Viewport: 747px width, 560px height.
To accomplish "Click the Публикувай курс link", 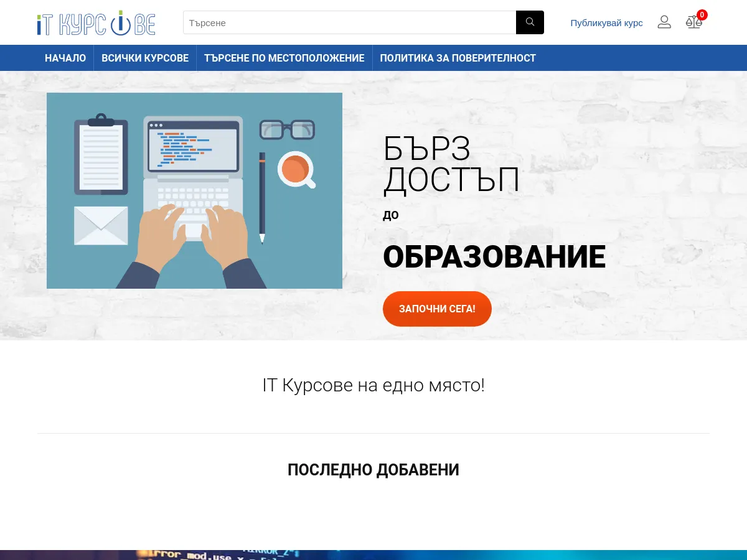I will pos(606,23).
